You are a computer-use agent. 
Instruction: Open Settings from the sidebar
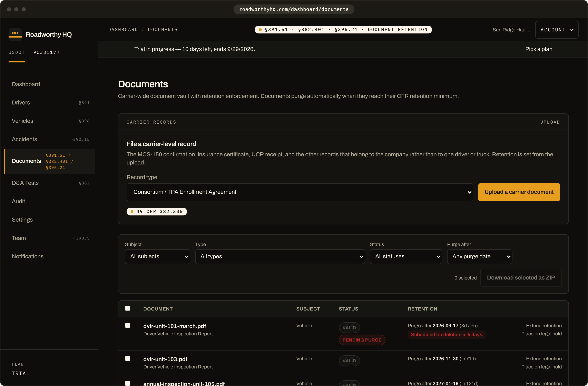click(49, 220)
